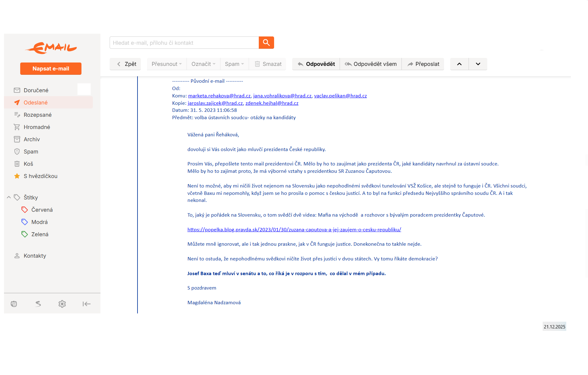Go to next email with down arrow
The width and height of the screenshot is (588, 375).
tap(478, 64)
